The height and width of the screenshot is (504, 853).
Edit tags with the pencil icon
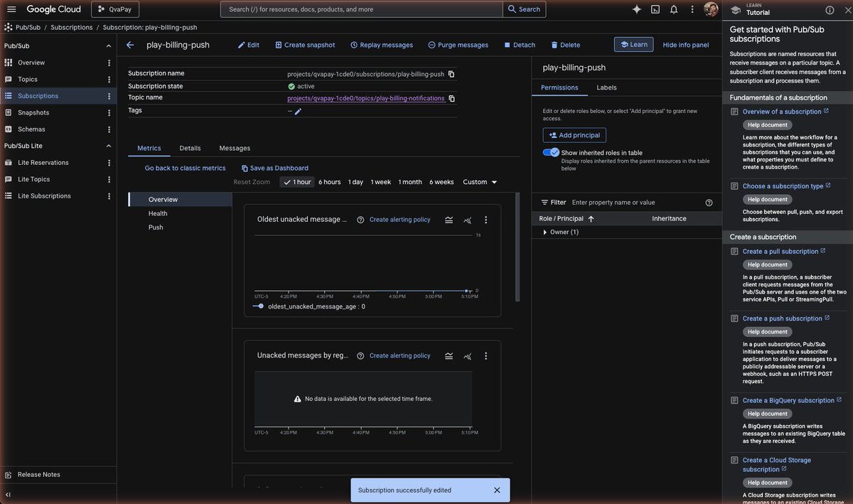coord(298,111)
